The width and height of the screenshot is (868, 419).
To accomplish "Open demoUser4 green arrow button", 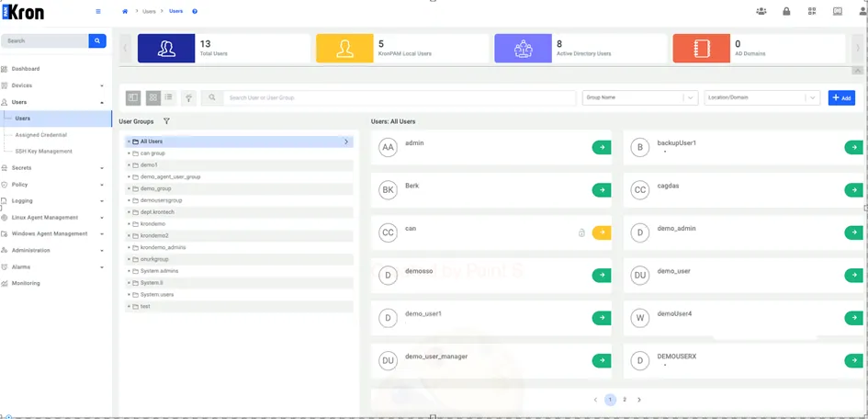I will tap(854, 318).
